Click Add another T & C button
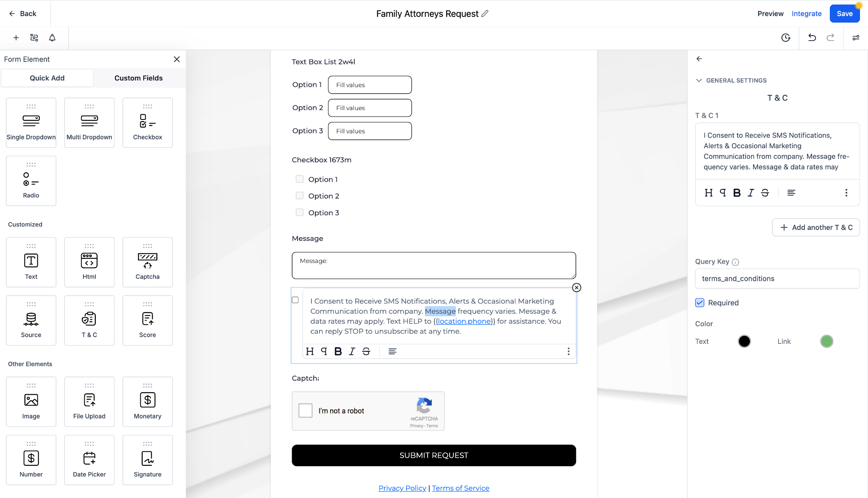 (x=815, y=227)
